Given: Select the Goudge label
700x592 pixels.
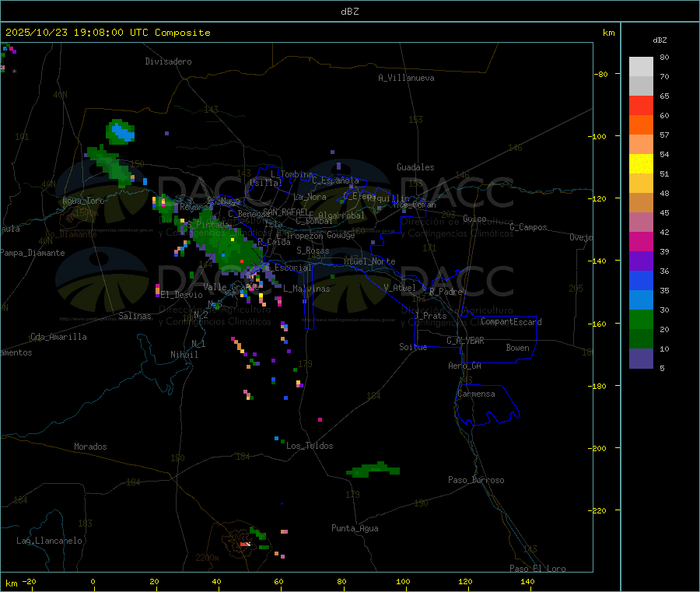Looking at the screenshot, I should (x=341, y=235).
